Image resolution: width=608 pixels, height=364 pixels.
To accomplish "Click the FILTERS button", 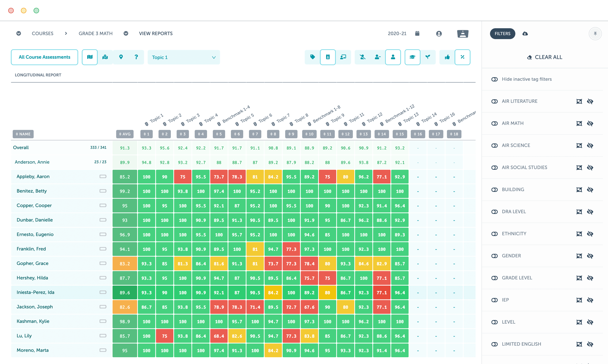I will 502,34.
